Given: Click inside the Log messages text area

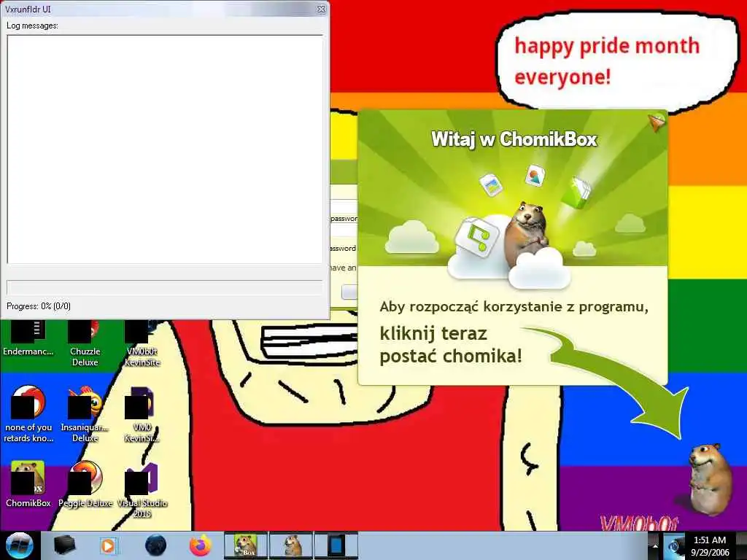Looking at the screenshot, I should click(x=165, y=149).
